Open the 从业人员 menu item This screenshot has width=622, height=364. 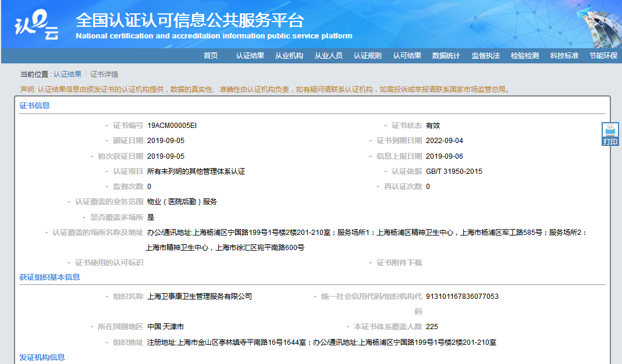(329, 56)
